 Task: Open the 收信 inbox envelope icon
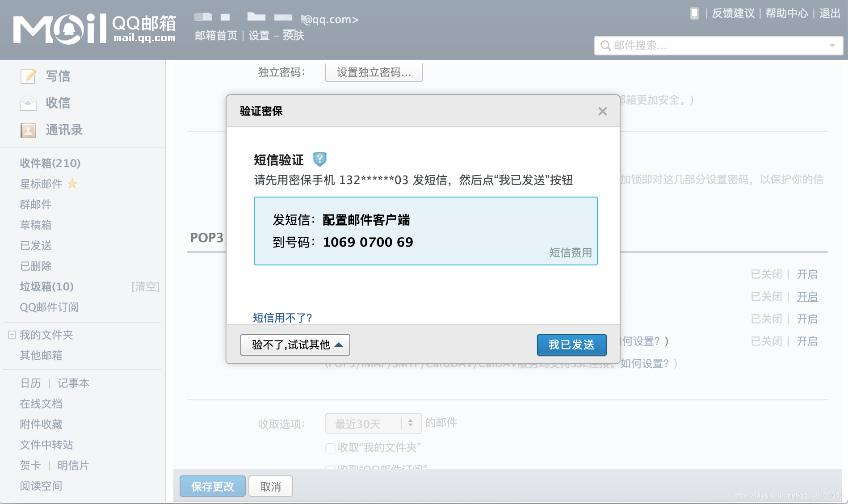tap(28, 103)
